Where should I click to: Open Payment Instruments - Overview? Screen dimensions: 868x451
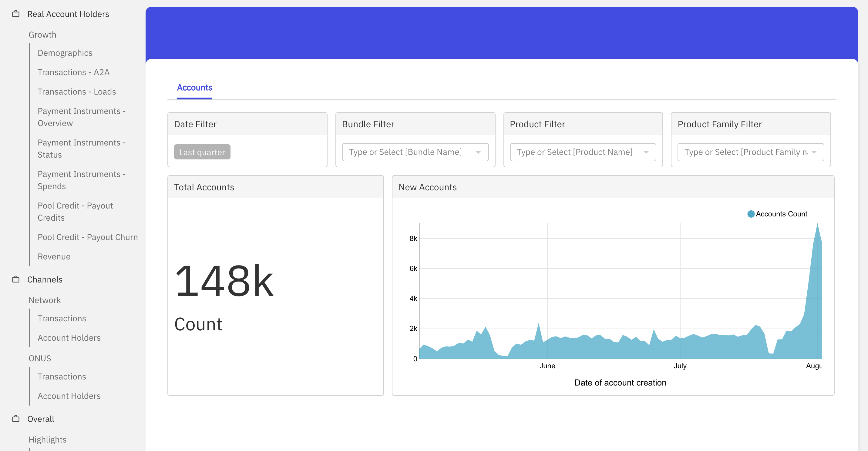82,117
